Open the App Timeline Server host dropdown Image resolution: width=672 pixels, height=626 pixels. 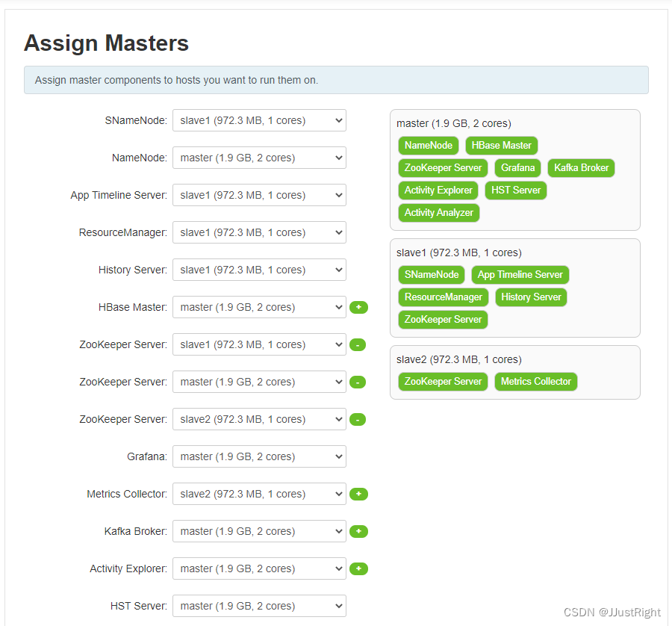(259, 195)
